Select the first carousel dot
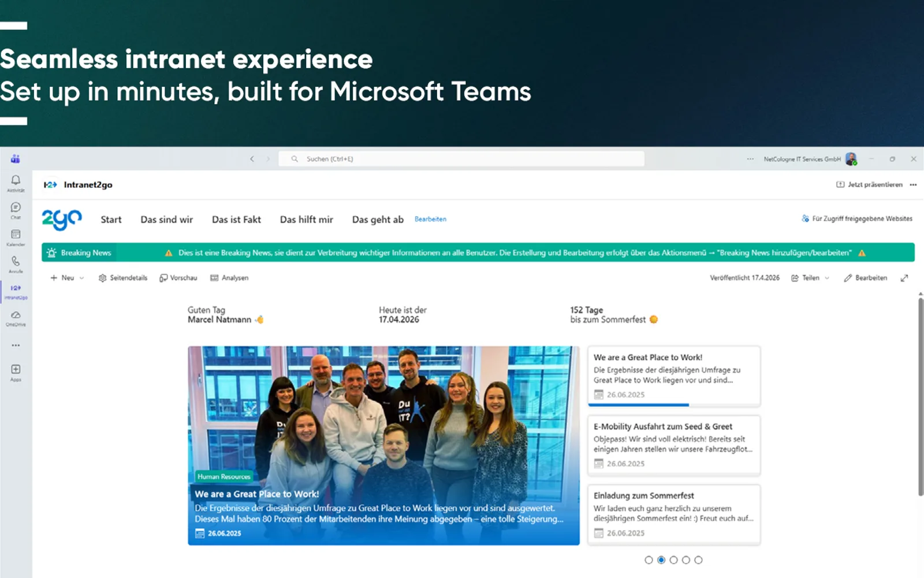The width and height of the screenshot is (924, 578). (649, 560)
